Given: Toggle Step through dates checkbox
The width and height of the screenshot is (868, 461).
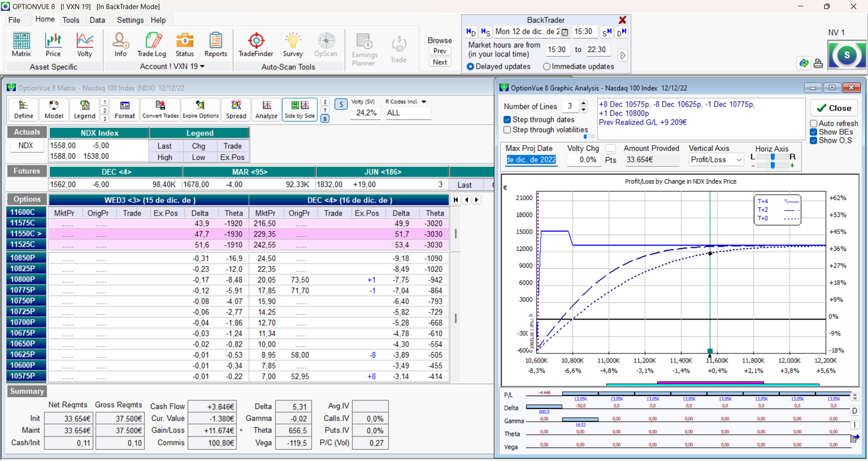Looking at the screenshot, I should point(507,120).
